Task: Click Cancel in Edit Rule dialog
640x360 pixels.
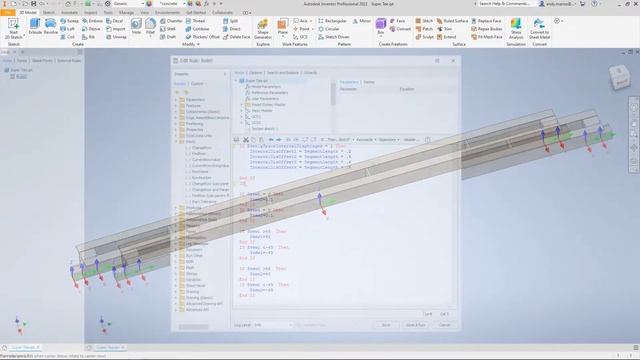Action: (x=444, y=325)
